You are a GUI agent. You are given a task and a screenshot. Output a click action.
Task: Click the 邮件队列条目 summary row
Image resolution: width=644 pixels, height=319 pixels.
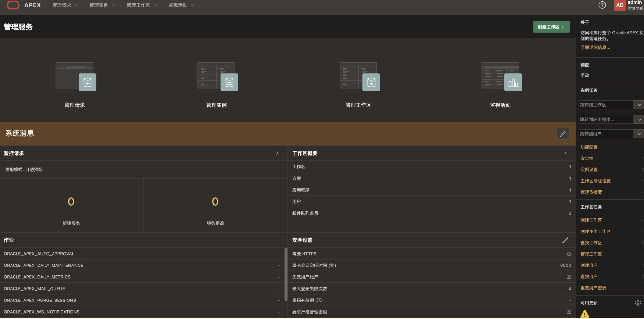(x=432, y=213)
